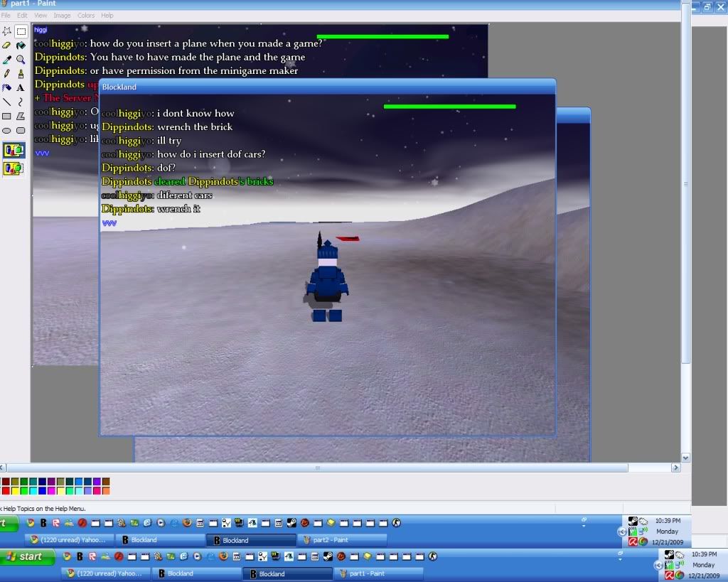Launch Firefox from the bottom taskbar quick launch

pos(223,556)
